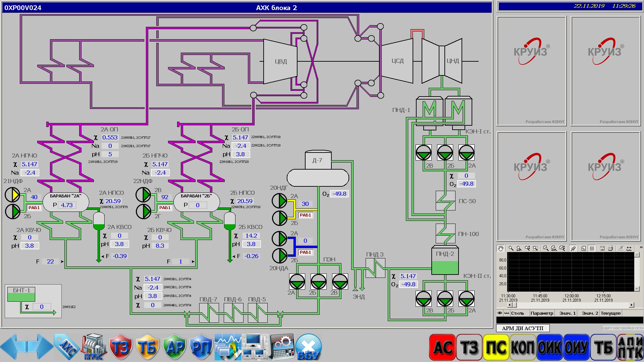
Task: Open the control panel gears icon
Action: 282,347
